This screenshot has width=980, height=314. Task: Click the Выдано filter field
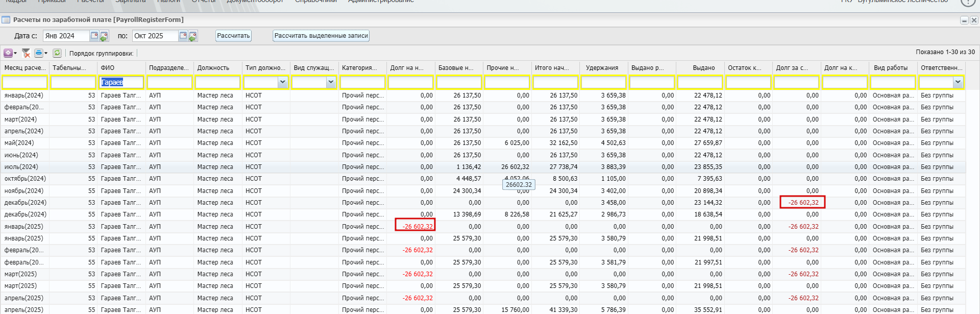pos(700,82)
